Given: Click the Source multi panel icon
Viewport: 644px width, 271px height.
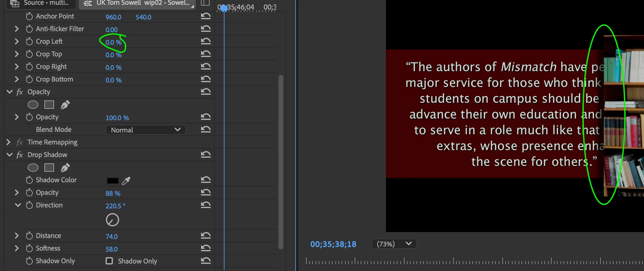Looking at the screenshot, I should click(x=15, y=3).
